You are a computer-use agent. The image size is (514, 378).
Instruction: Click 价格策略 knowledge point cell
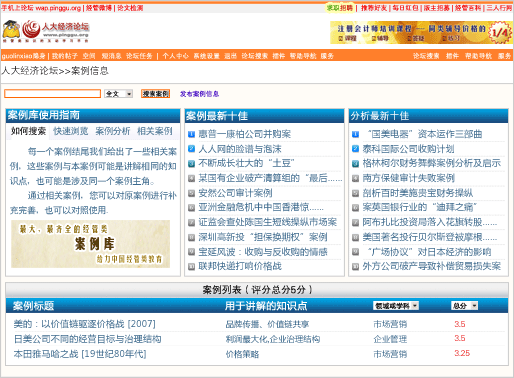click(242, 354)
